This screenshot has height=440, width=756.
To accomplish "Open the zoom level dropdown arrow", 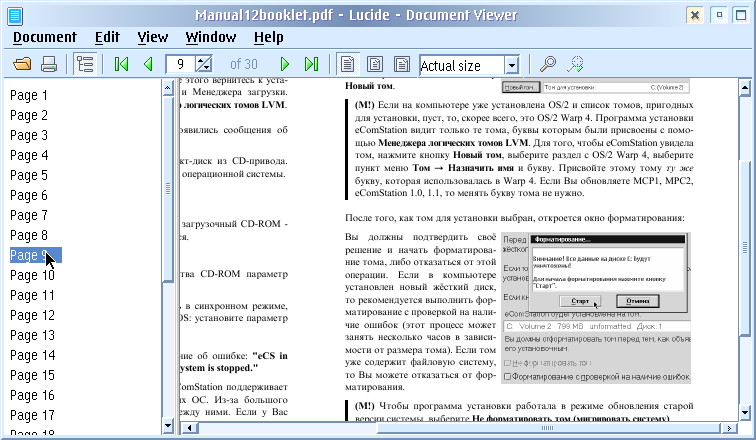I will click(512, 65).
